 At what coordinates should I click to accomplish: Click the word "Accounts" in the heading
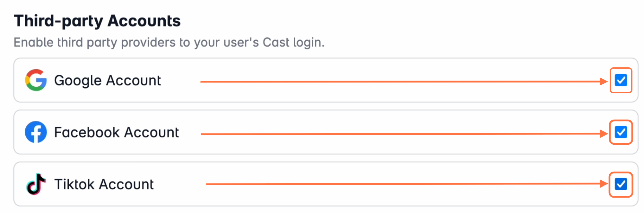click(144, 21)
